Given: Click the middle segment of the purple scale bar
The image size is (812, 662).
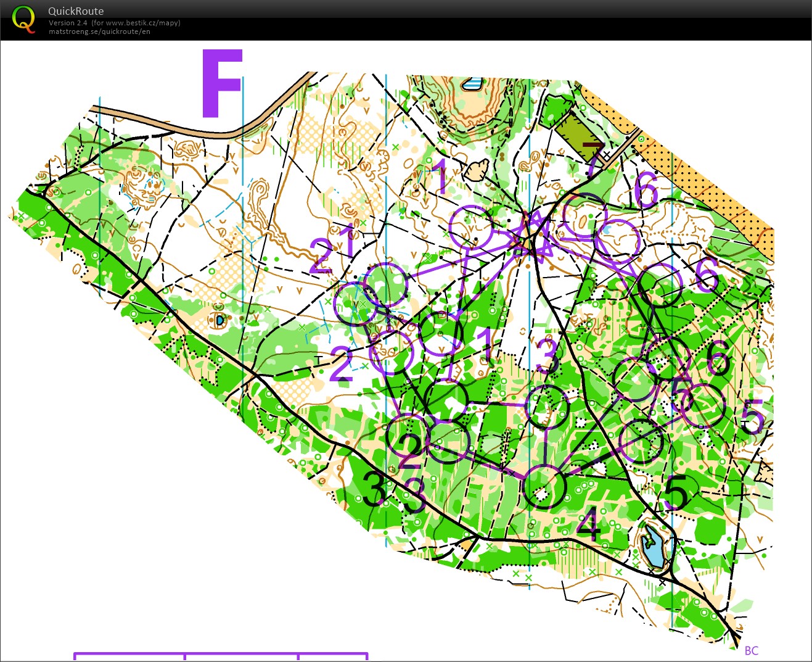Looking at the screenshot, I should click(242, 658).
